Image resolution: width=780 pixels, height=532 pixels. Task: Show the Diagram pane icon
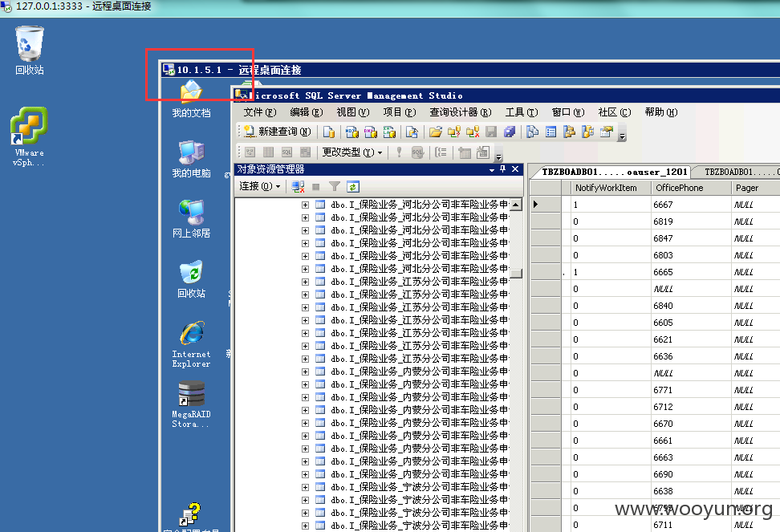pyautogui.click(x=250, y=152)
